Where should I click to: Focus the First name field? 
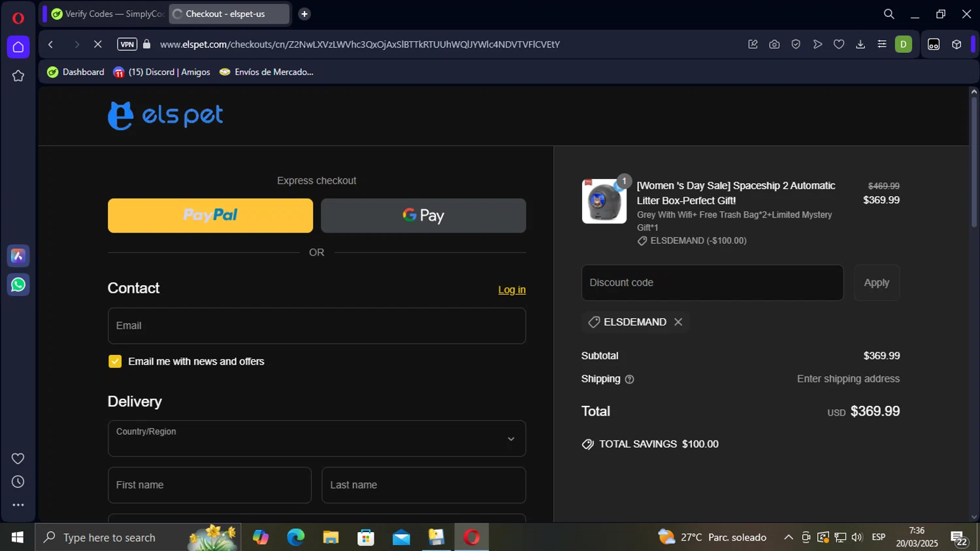[x=210, y=485]
